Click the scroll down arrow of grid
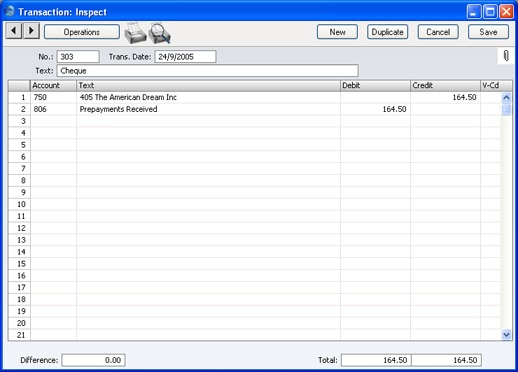 (x=506, y=334)
